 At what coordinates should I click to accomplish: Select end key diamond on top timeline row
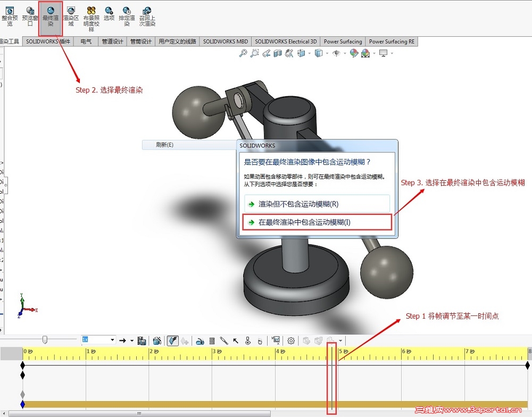pyautogui.click(x=527, y=365)
